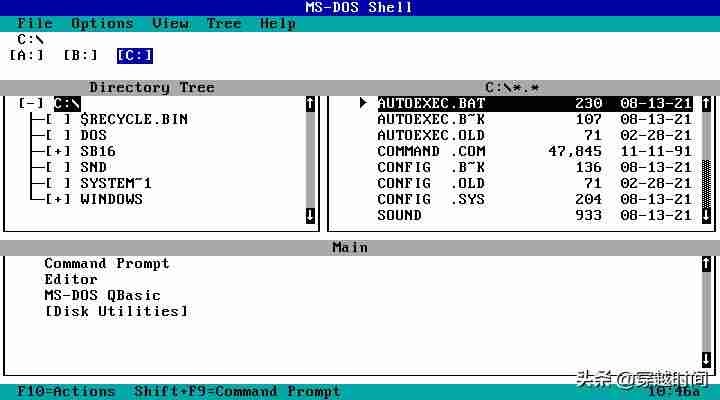The width and height of the screenshot is (720, 400).
Task: Select the A: drive icon
Action: coord(27,56)
